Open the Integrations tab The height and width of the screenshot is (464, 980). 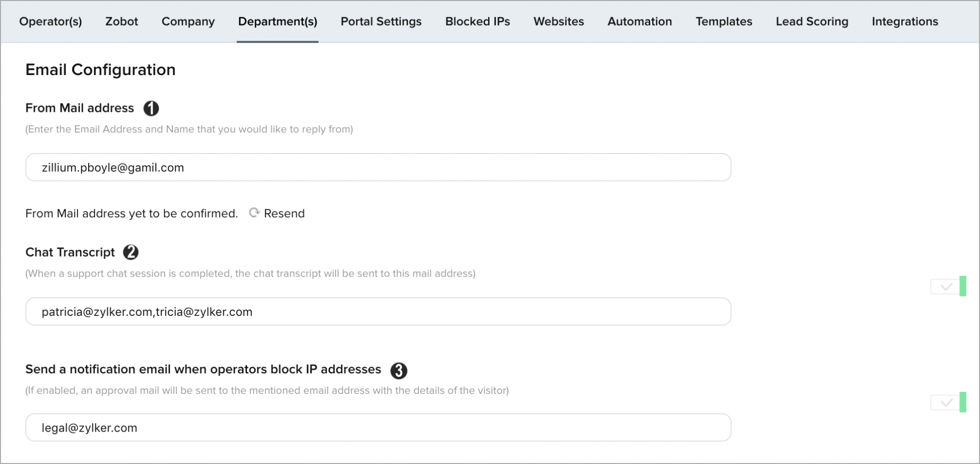point(905,22)
